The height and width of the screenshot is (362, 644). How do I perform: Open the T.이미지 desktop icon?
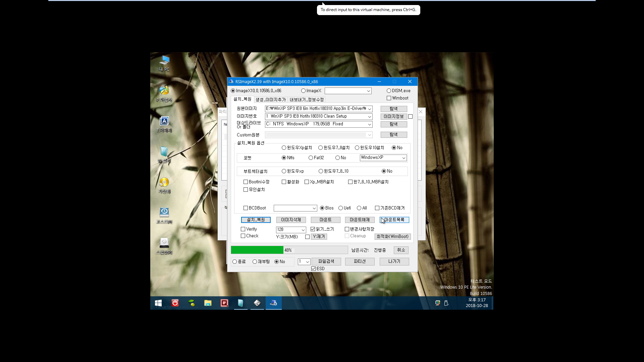point(164,124)
